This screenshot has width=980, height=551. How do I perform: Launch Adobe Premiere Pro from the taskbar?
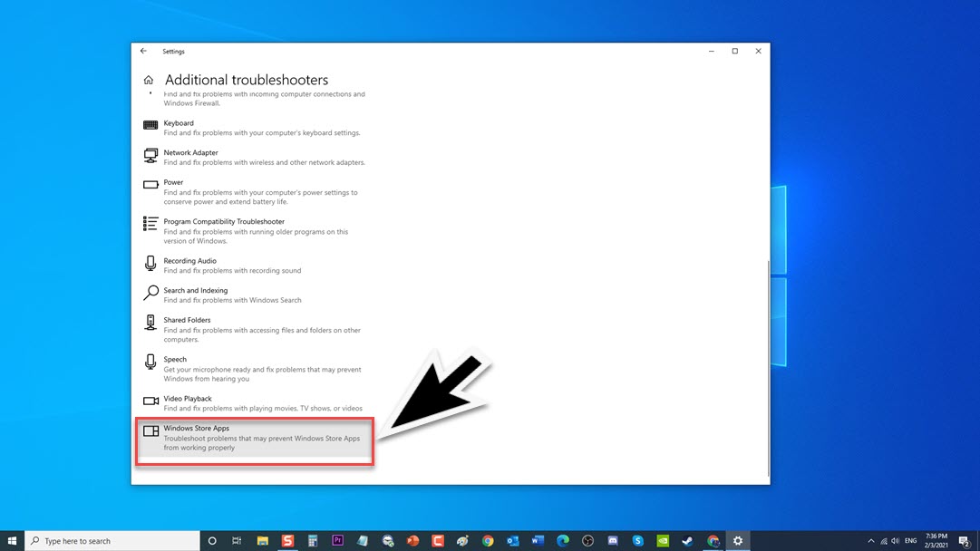337,540
